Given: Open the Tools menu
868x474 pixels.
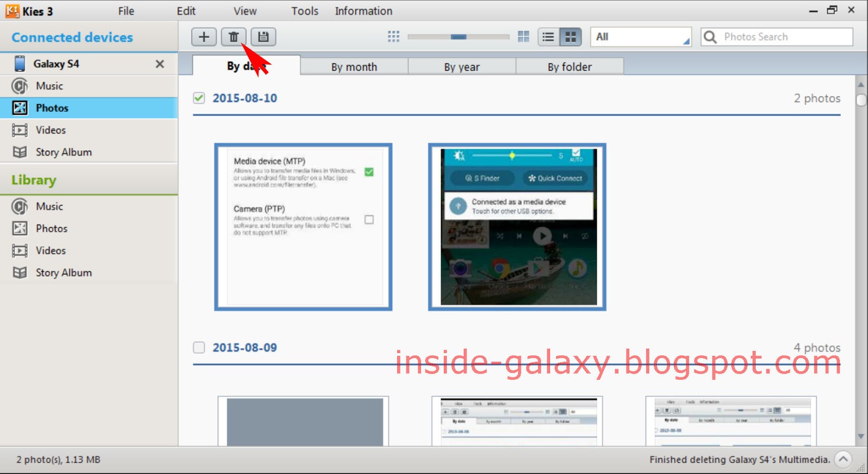Looking at the screenshot, I should (305, 11).
